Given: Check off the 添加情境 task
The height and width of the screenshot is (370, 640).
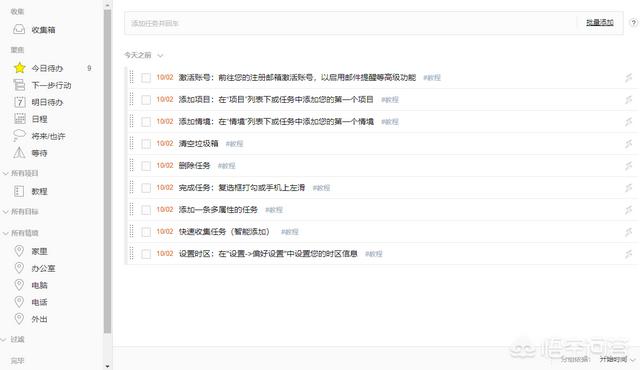Looking at the screenshot, I should (146, 122).
